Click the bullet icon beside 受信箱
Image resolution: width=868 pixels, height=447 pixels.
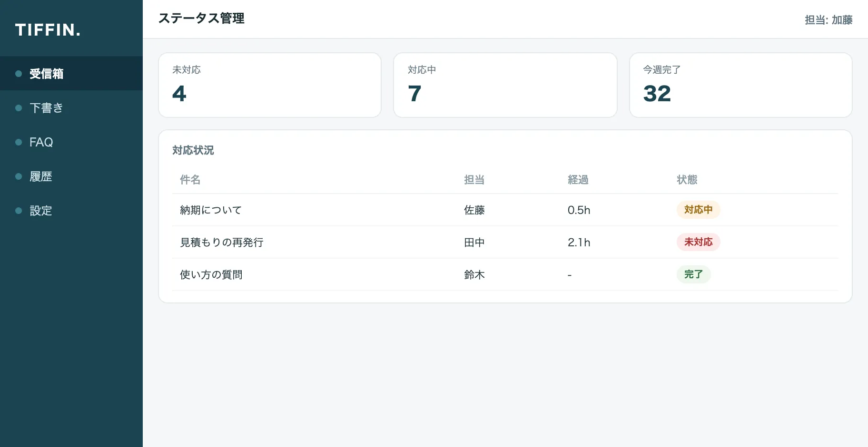pyautogui.click(x=19, y=74)
